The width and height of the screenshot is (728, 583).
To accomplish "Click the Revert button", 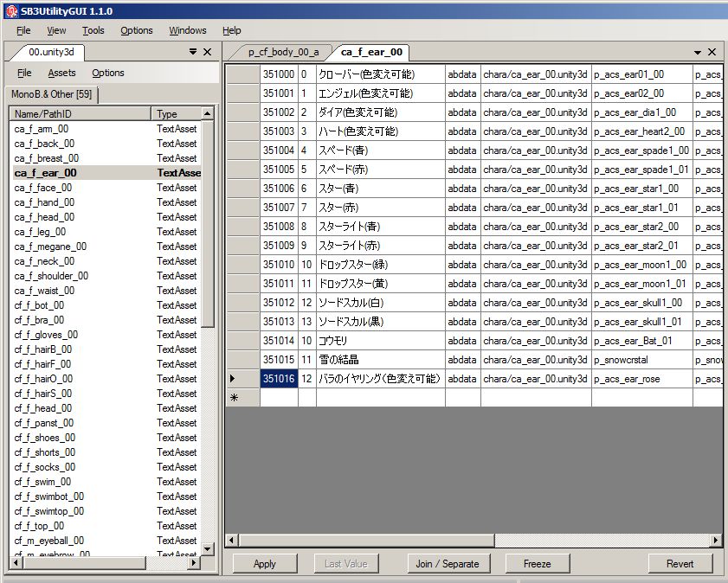I will (x=680, y=564).
